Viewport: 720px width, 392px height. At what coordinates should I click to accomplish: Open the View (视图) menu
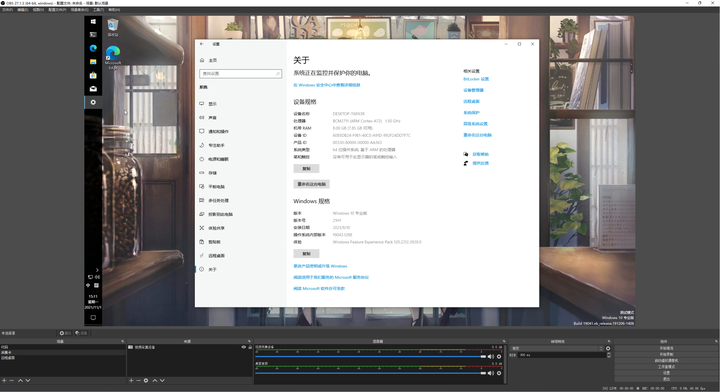click(38, 10)
